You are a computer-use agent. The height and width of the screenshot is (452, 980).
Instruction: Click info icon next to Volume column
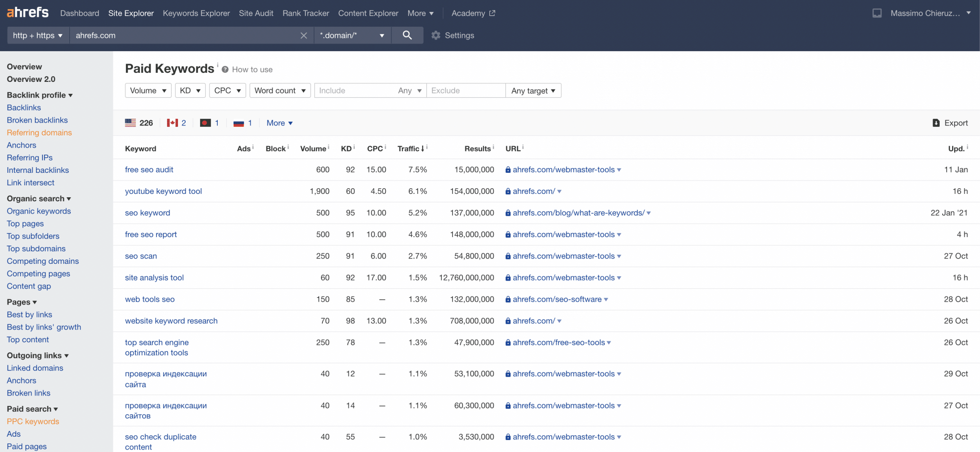328,147
